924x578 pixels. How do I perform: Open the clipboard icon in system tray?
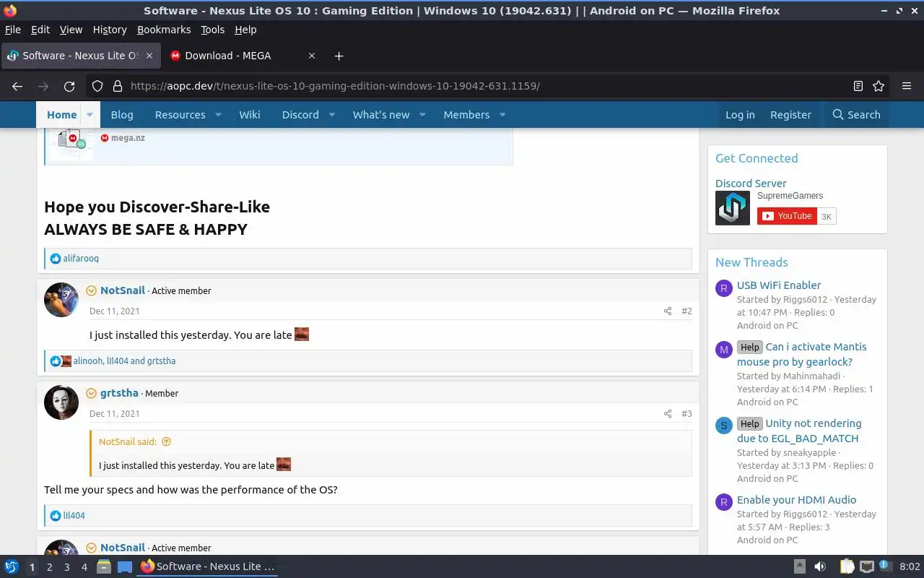pos(847,566)
